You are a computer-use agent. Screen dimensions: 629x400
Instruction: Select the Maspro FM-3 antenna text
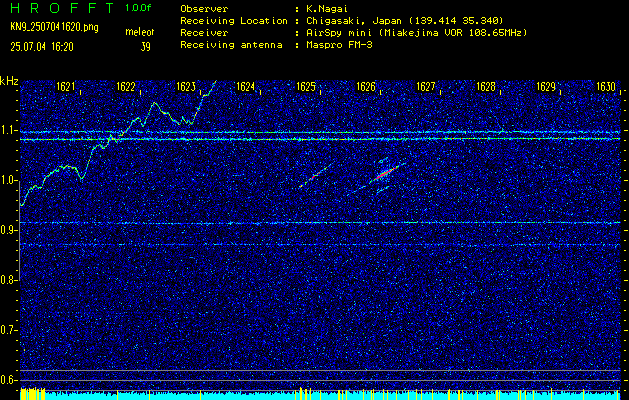(339, 45)
